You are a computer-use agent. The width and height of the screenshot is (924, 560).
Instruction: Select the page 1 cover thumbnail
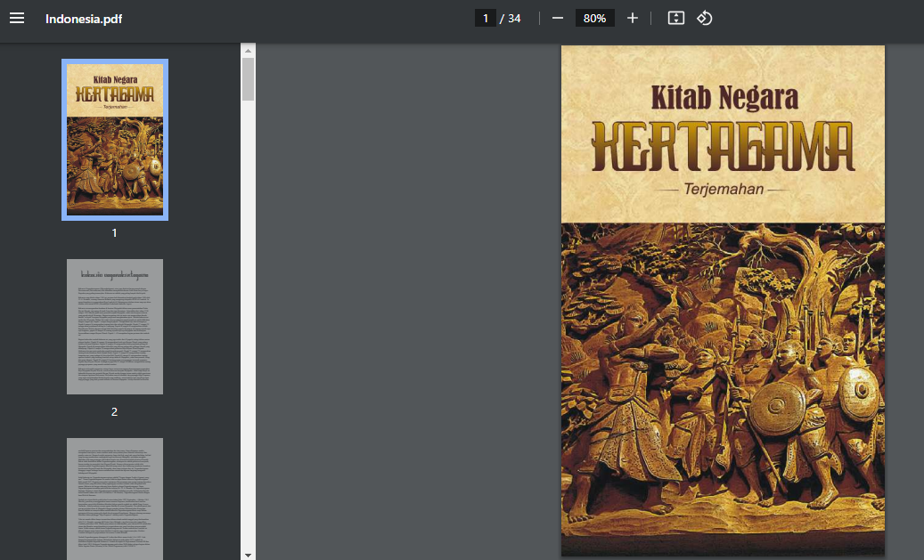(x=115, y=140)
